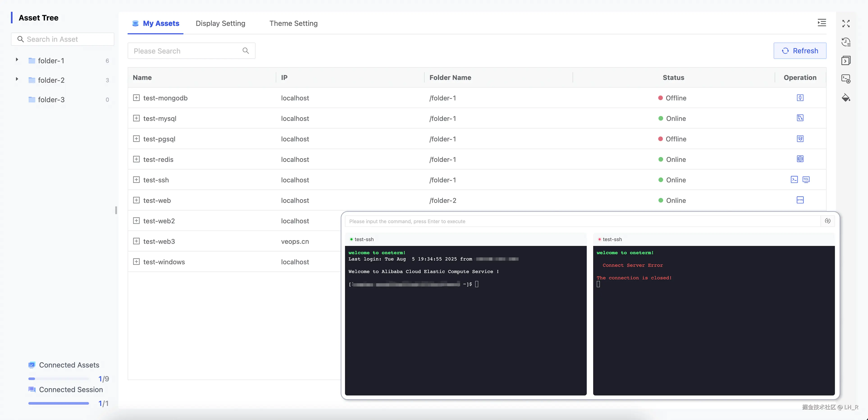Click the Telnet icon for test-ssh
Viewport: 868px width, 420px height.
[806, 180]
